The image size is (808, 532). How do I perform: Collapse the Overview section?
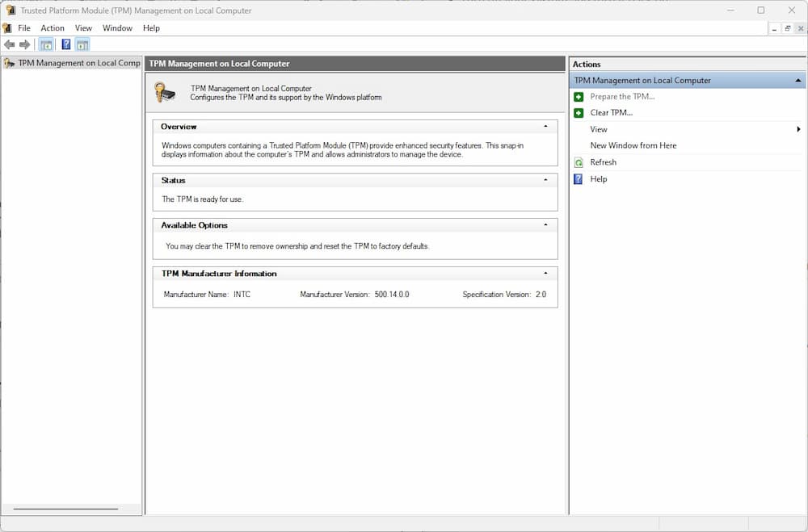[546, 125]
